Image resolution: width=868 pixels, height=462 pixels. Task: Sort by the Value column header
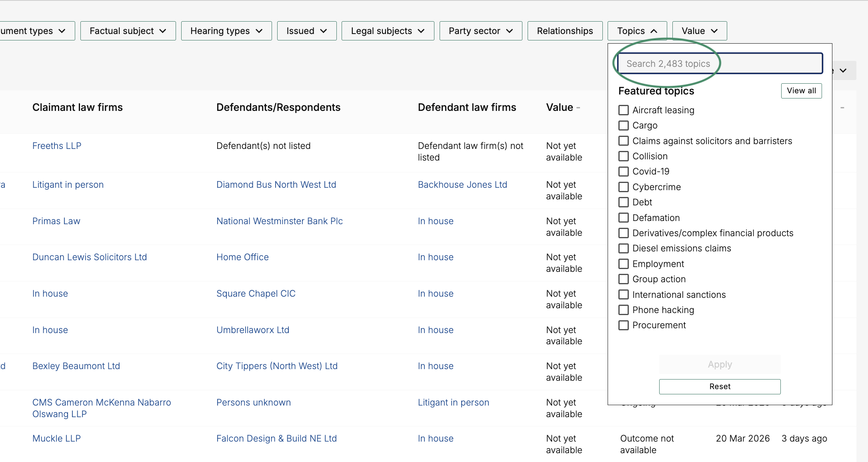(x=560, y=107)
